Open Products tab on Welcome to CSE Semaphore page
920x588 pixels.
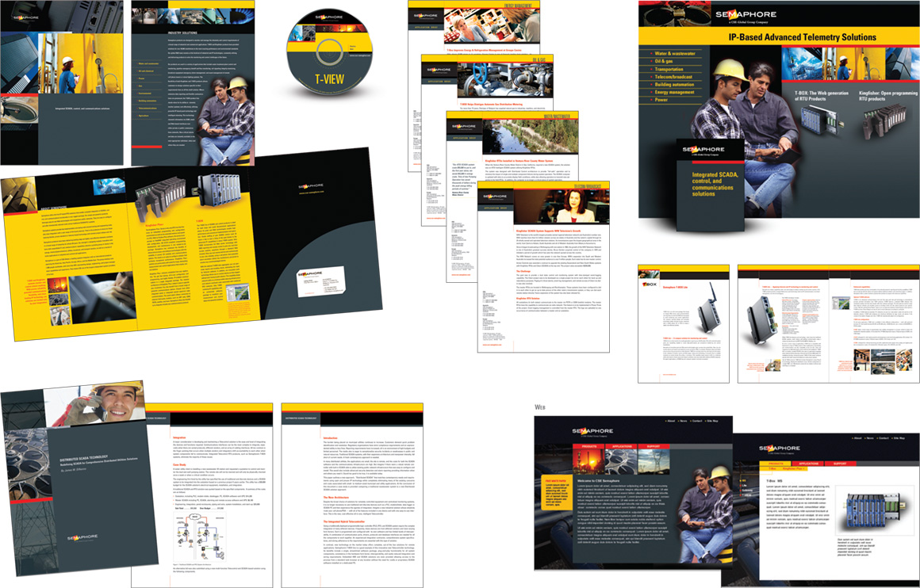(x=588, y=447)
